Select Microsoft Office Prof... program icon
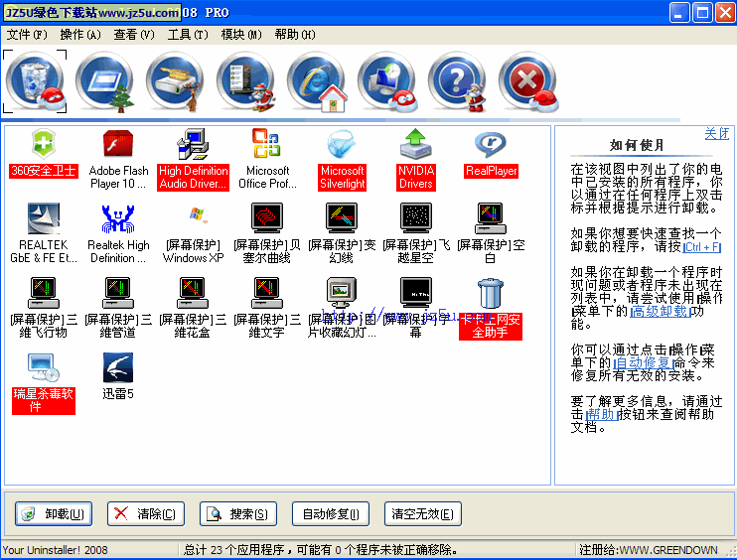The width and height of the screenshot is (737, 560). click(x=267, y=144)
